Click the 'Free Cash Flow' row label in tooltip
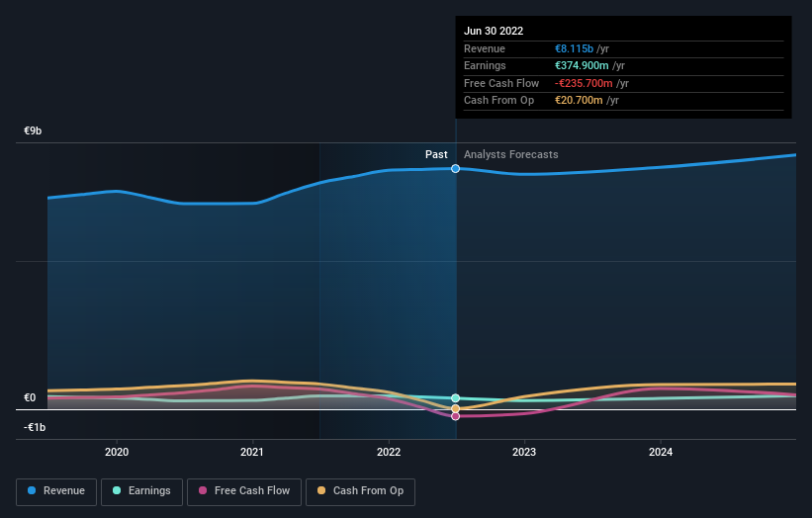The width and height of the screenshot is (812, 518). click(x=501, y=83)
